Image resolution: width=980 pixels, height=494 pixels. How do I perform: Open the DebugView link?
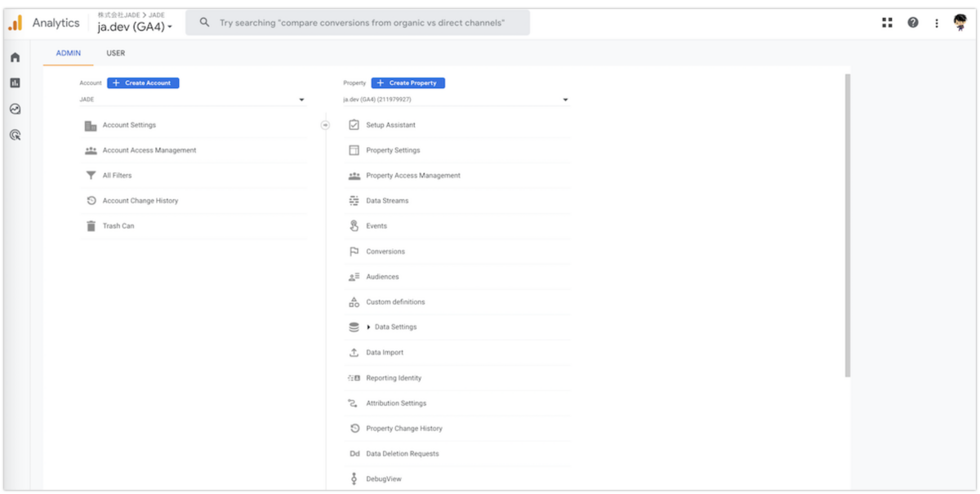coord(384,479)
